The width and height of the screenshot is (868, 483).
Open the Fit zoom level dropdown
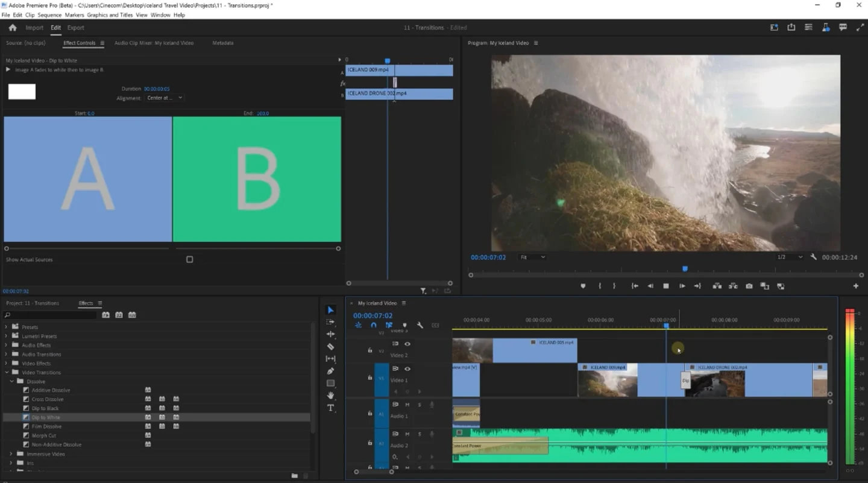[x=532, y=257]
